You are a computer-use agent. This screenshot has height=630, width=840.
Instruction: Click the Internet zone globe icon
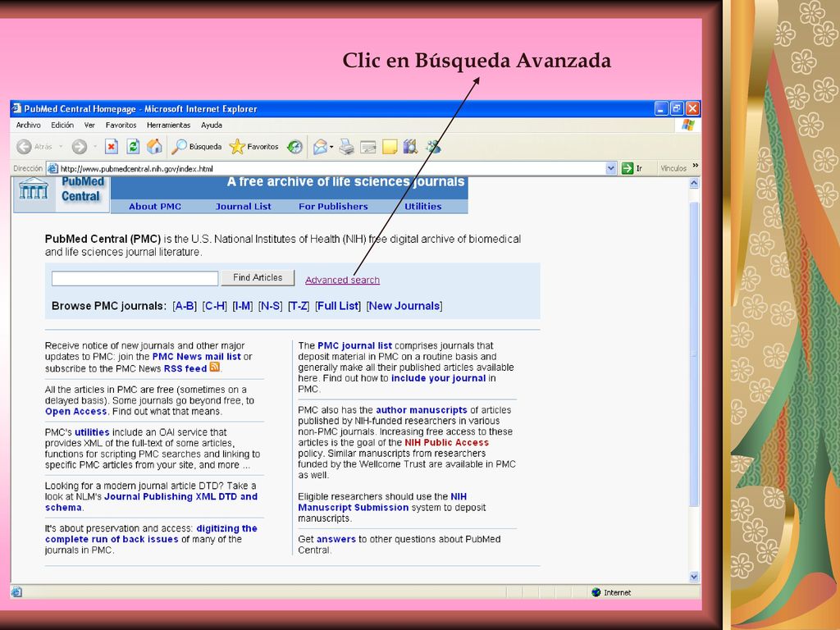point(596,592)
